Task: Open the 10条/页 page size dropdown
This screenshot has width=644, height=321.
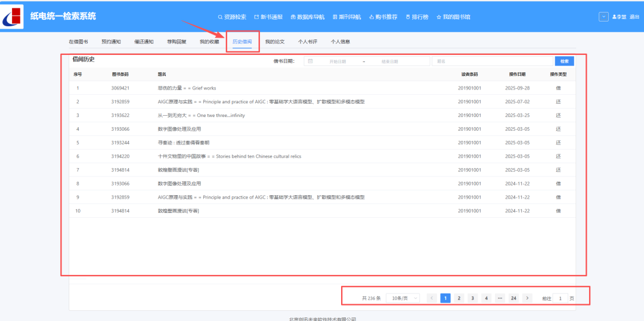Action: [x=403, y=298]
